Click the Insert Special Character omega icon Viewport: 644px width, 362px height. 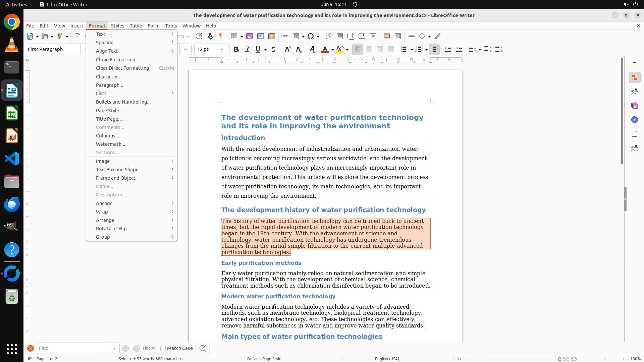click(311, 36)
